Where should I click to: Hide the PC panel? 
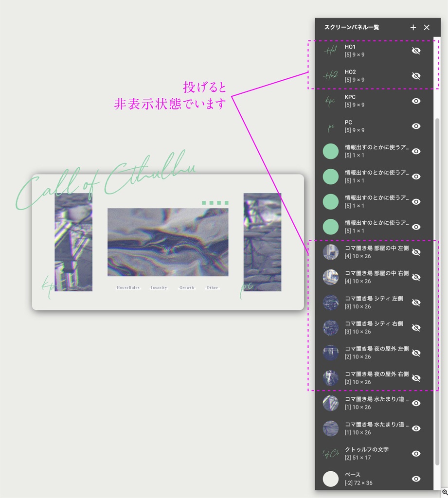[x=416, y=126]
